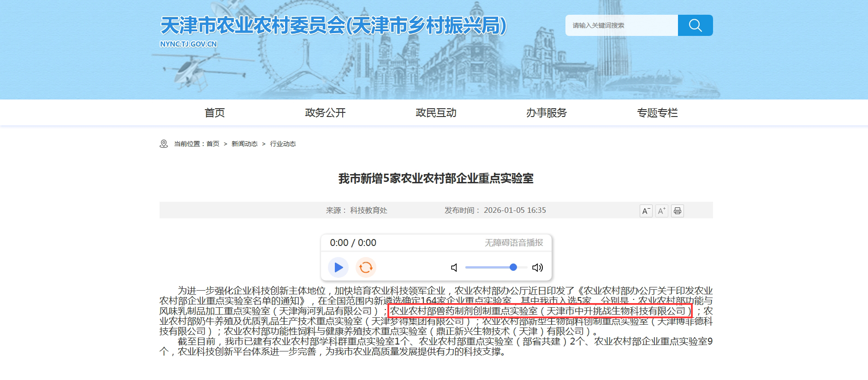The image size is (868, 380).
Task: Click the loud speaker icon right of the slider
Action: tap(537, 268)
